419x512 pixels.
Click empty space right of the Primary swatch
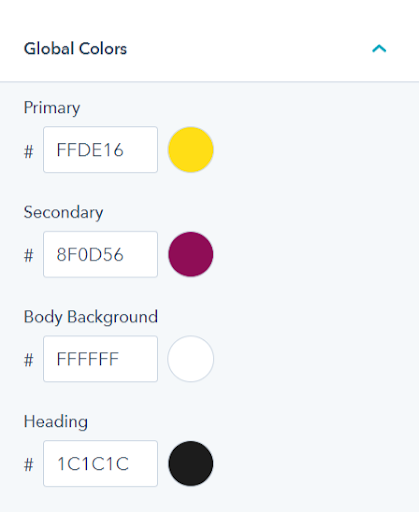[x=313, y=149]
